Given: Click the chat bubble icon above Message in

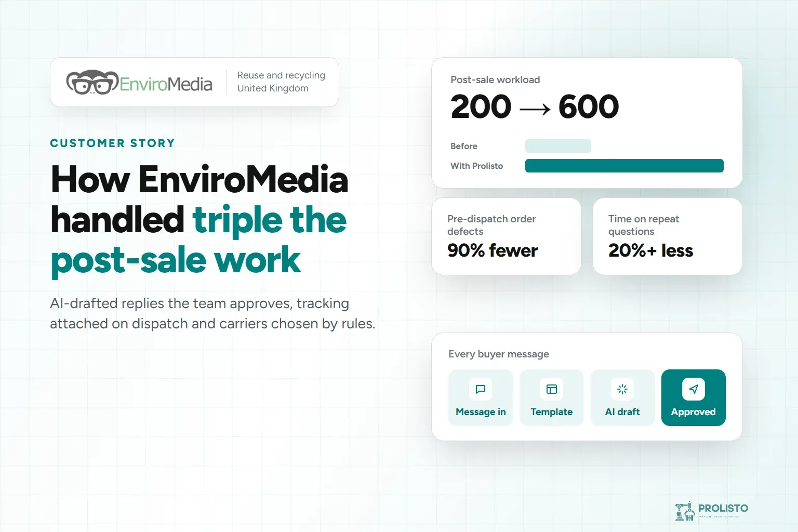Looking at the screenshot, I should click(481, 389).
